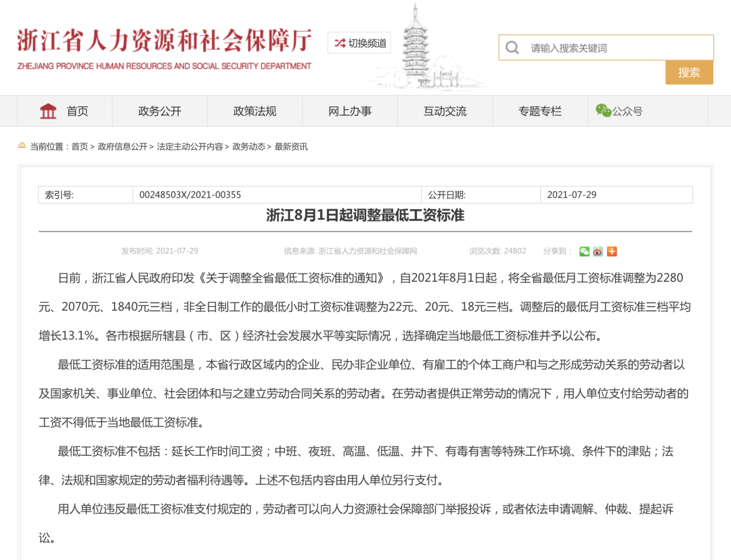Go to 政府信息公开 in breadcrumb
Screen dimensions: 731x560
pyautogui.click(x=122, y=146)
